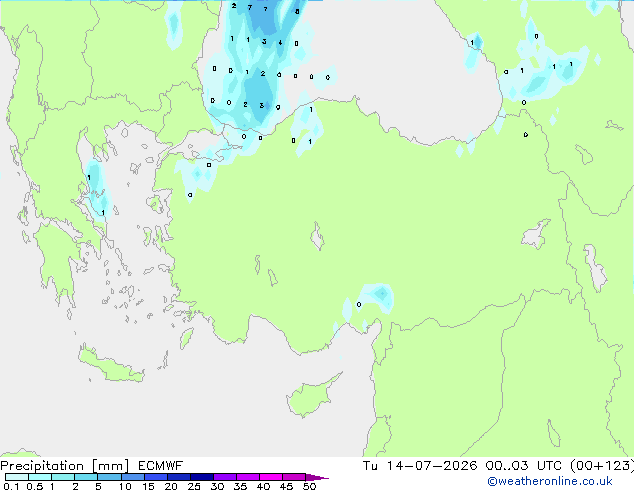Click the 35–40 mm legend swatch

pos(248,477)
